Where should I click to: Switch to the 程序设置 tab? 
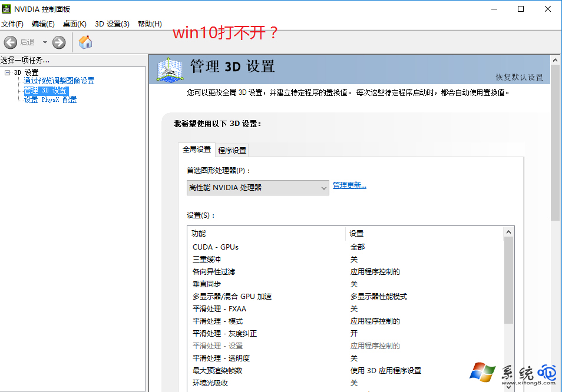coord(233,150)
